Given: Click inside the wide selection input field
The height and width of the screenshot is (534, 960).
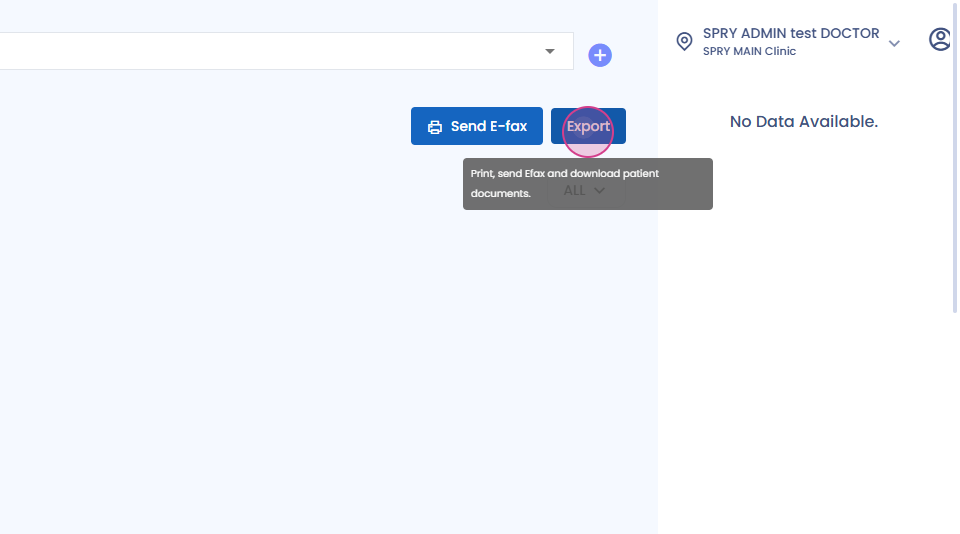Looking at the screenshot, I should coord(287,51).
